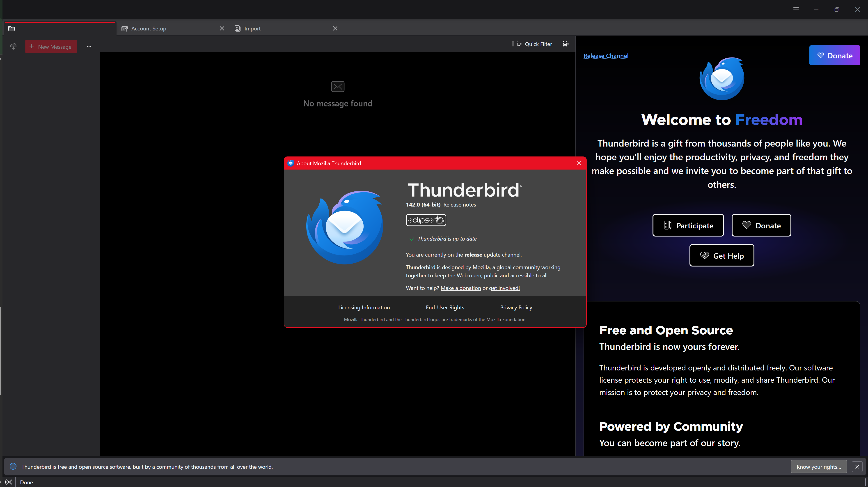The image size is (868, 487).
Task: Close the About Mozilla Thunderbird dialog
Action: coord(579,163)
